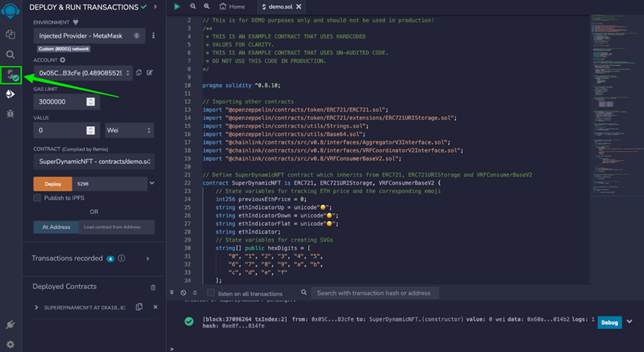
Task: Toggle listen on all transactions checkbox
Action: click(210, 293)
